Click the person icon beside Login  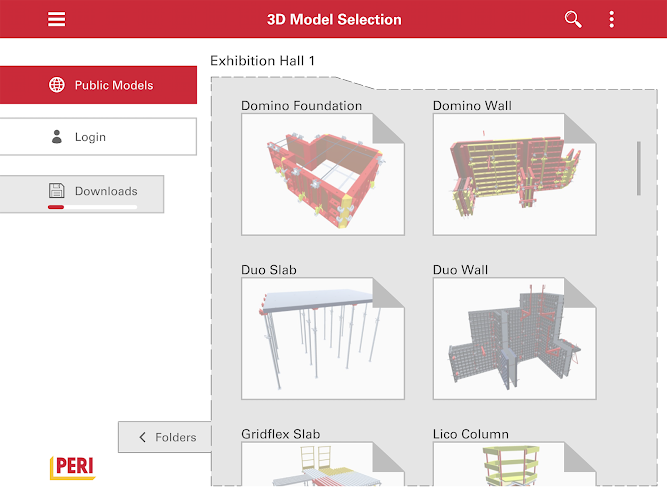point(57,137)
